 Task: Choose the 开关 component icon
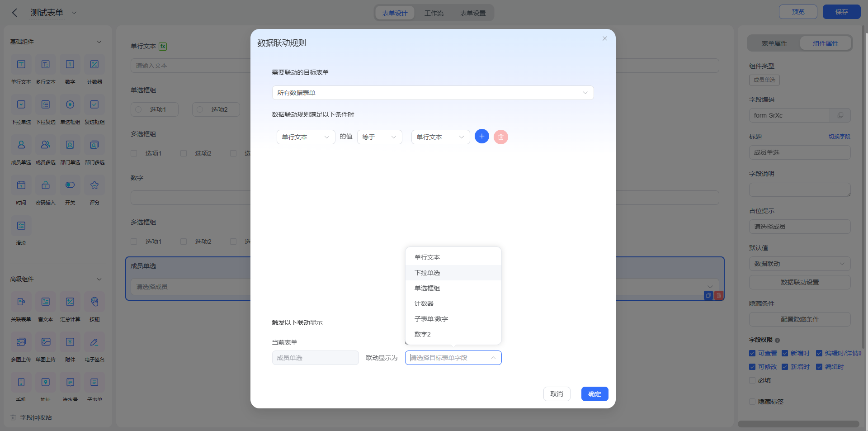(x=70, y=185)
